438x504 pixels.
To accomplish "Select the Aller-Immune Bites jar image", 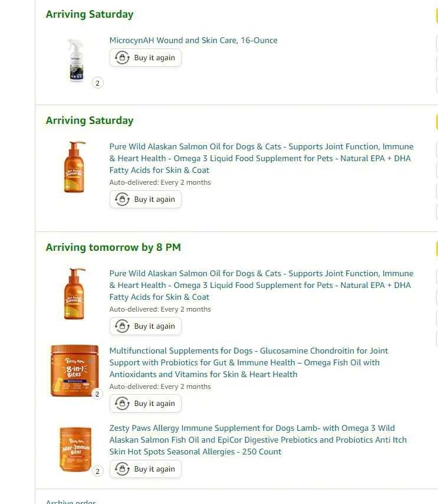I will pos(75,449).
